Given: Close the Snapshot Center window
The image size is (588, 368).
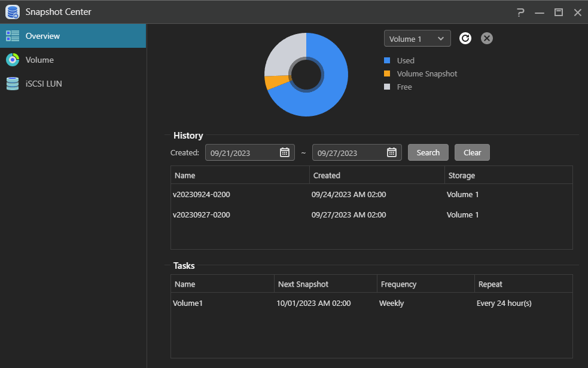Looking at the screenshot, I should point(577,13).
